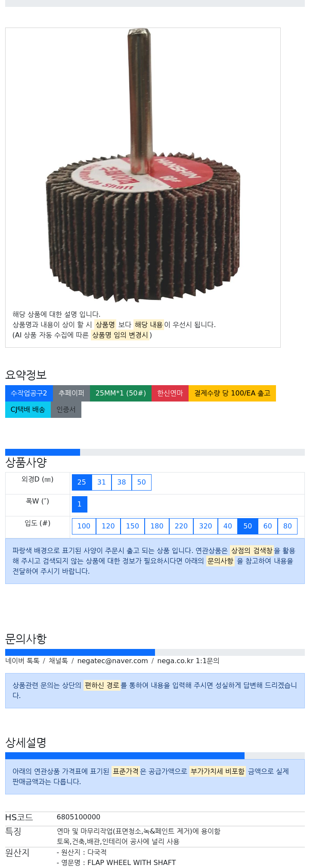The height and width of the screenshot is (868, 310).
Task: Choose the 50 mm diameter option
Action: click(x=142, y=482)
